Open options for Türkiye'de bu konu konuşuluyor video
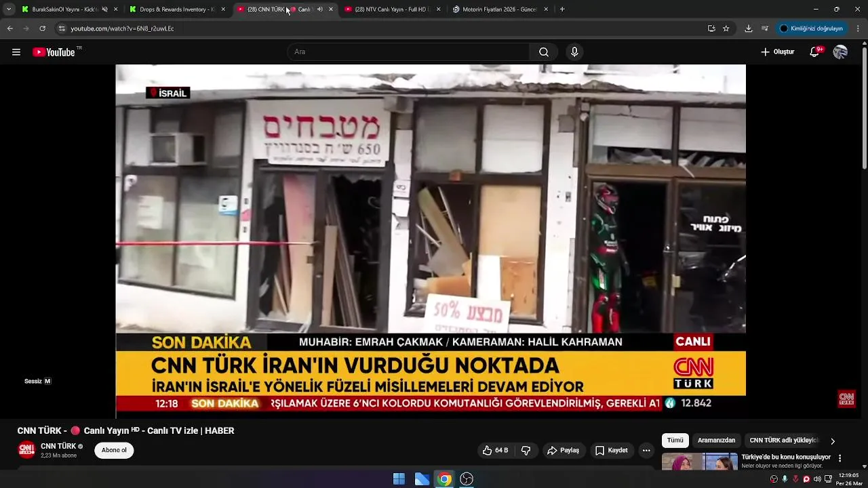The width and height of the screenshot is (868, 488). point(840,459)
